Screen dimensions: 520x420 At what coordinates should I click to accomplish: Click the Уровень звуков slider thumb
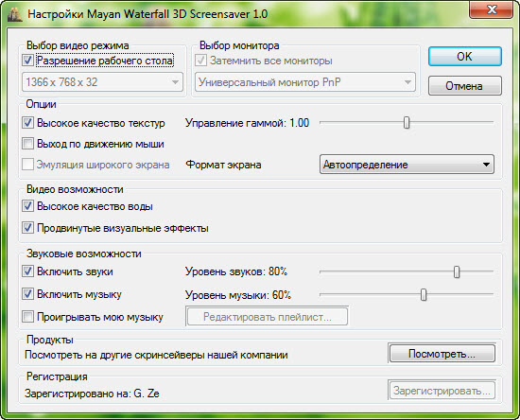(457, 271)
